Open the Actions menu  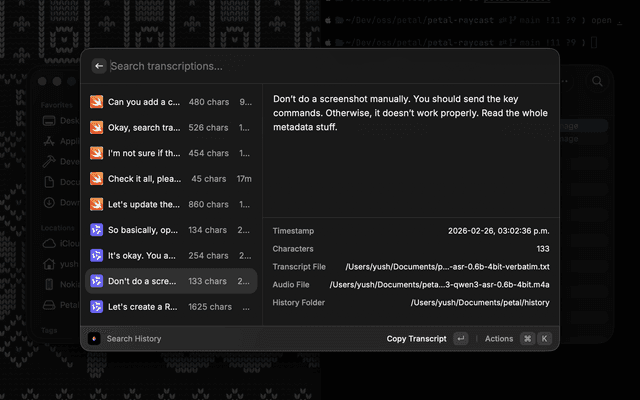pyautogui.click(x=499, y=339)
